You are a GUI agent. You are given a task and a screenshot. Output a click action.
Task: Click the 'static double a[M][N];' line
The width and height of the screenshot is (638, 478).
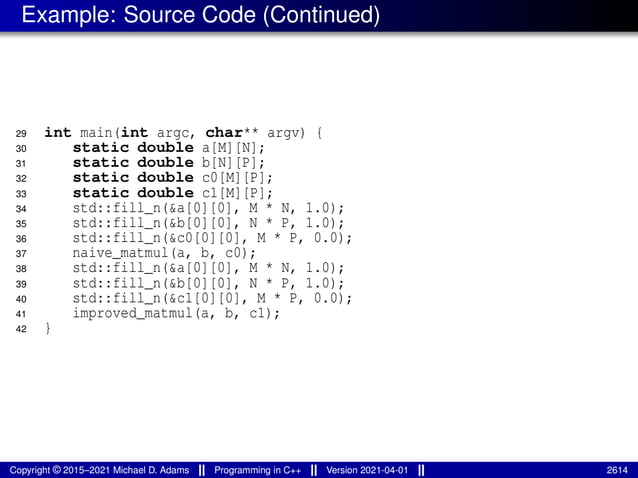click(168, 148)
